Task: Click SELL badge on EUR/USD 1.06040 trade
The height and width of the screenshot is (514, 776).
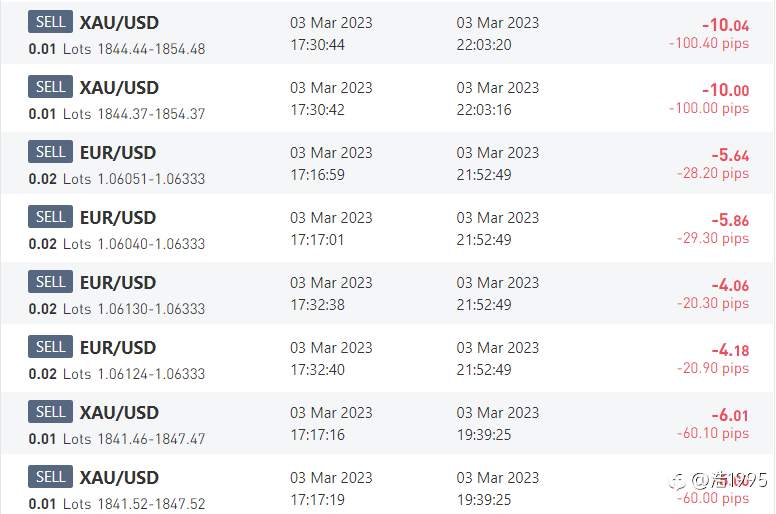Action: (50, 217)
